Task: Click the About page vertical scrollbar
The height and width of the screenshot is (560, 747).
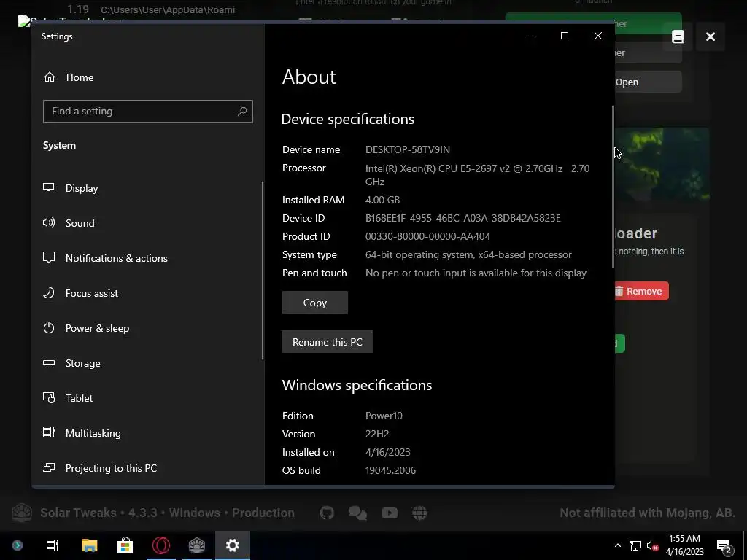Action: tap(612, 187)
